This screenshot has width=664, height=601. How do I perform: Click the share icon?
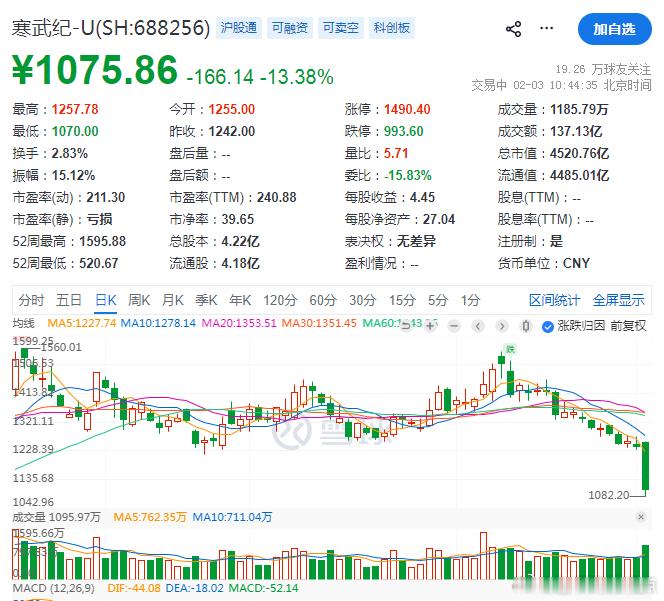pos(514,29)
